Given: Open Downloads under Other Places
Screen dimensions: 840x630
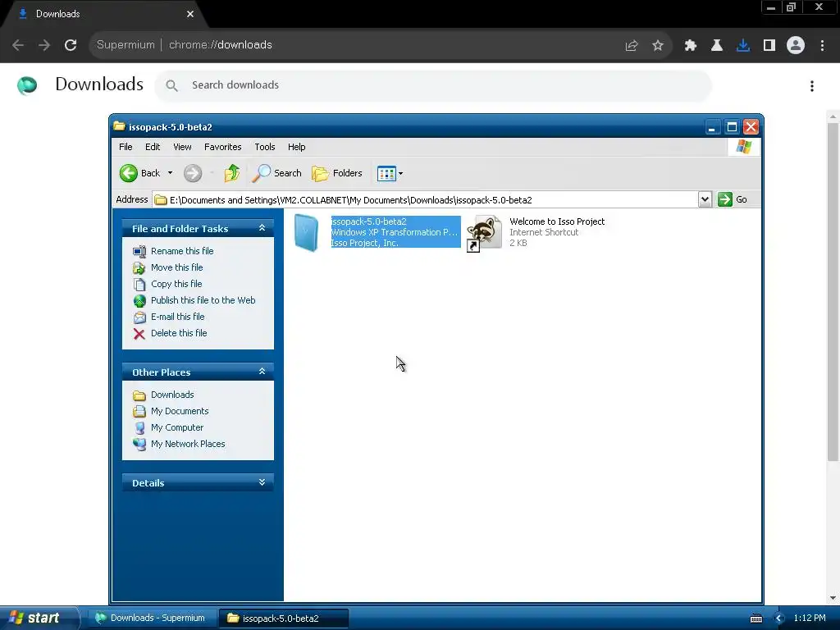Looking at the screenshot, I should 172,395.
